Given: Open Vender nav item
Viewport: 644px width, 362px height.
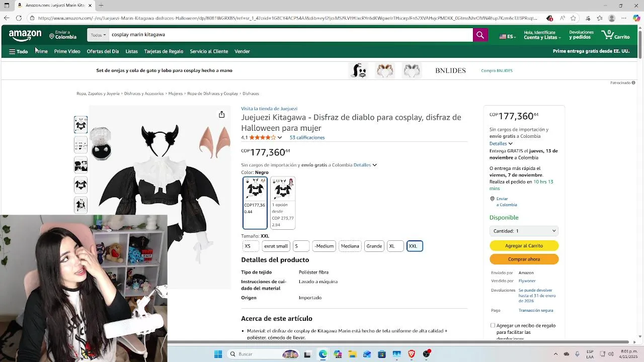Looking at the screenshot, I should coord(242,51).
